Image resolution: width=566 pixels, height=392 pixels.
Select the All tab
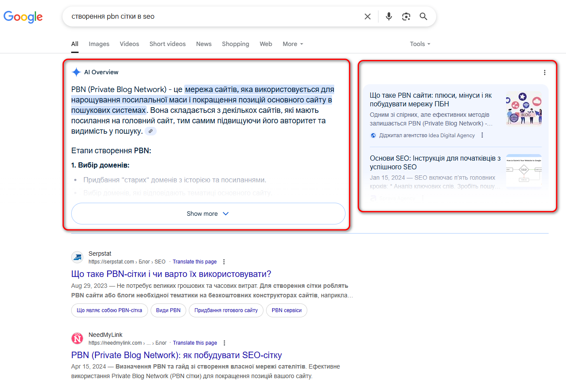point(75,44)
